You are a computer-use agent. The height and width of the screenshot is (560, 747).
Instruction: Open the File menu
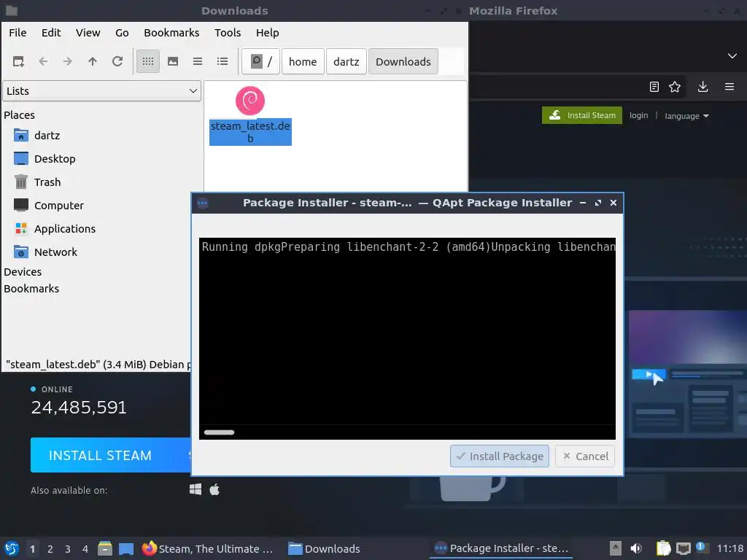pyautogui.click(x=18, y=33)
